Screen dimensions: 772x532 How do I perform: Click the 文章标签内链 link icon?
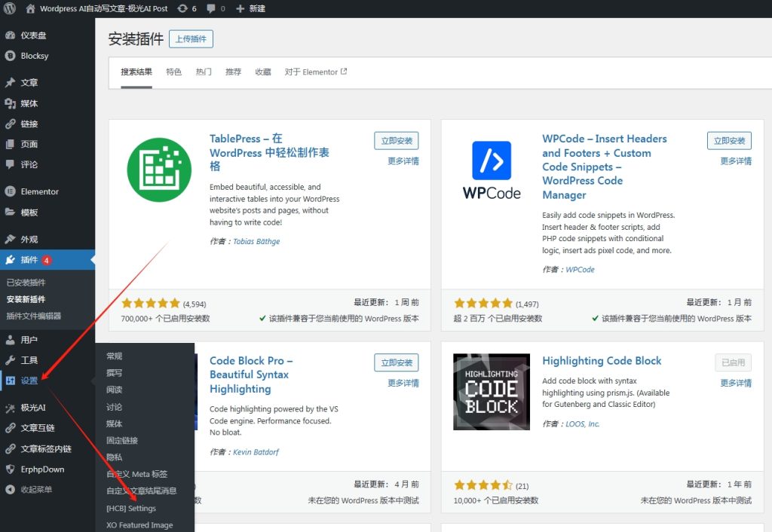click(x=10, y=449)
